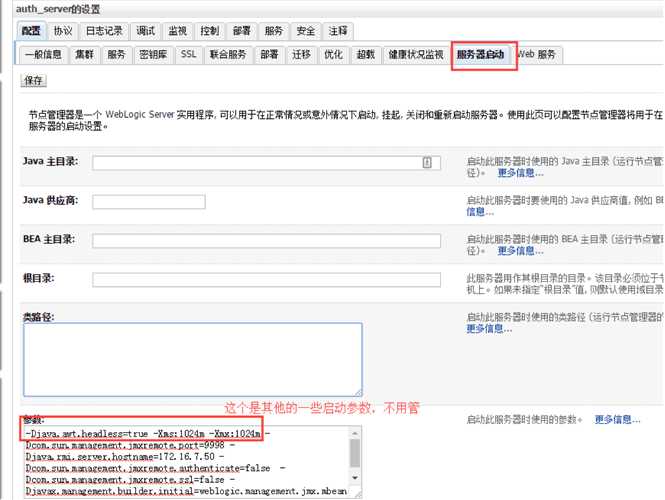
Task: Open 更多信息 link for 参数
Action: point(618,420)
